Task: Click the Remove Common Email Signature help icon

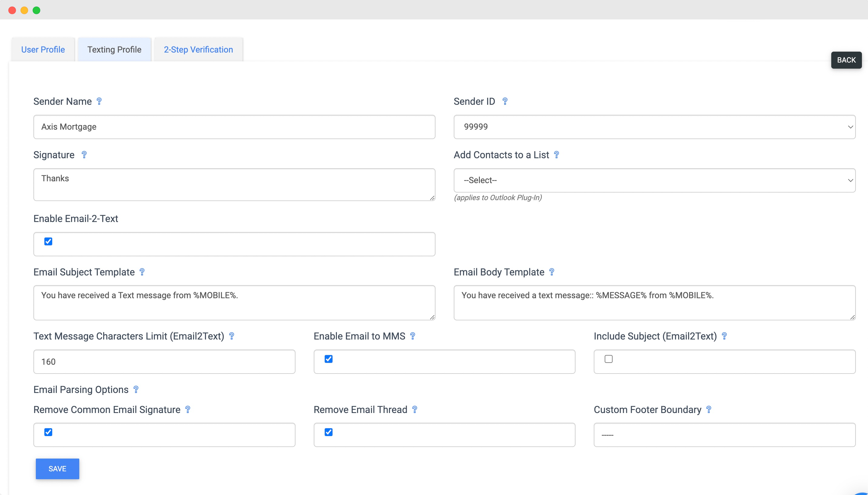Action: (x=188, y=409)
